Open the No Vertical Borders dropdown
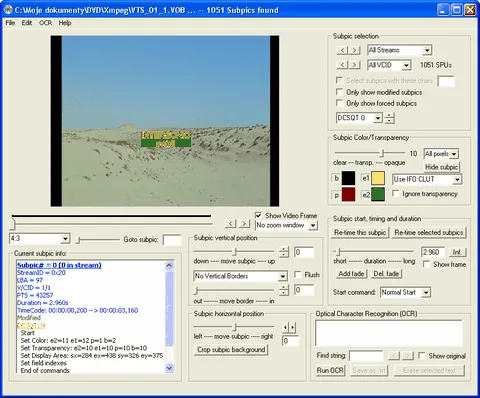This screenshot has width=480, height=398. click(282, 276)
